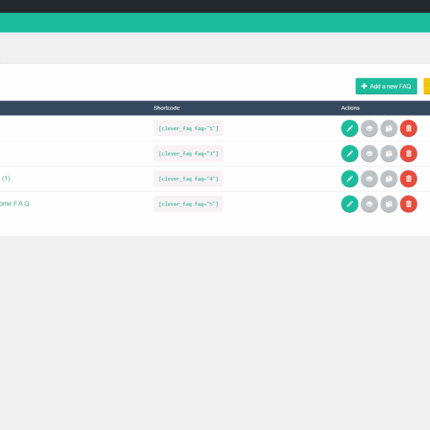Duplicate the FAQ with shortcode faq="3"

point(389,154)
